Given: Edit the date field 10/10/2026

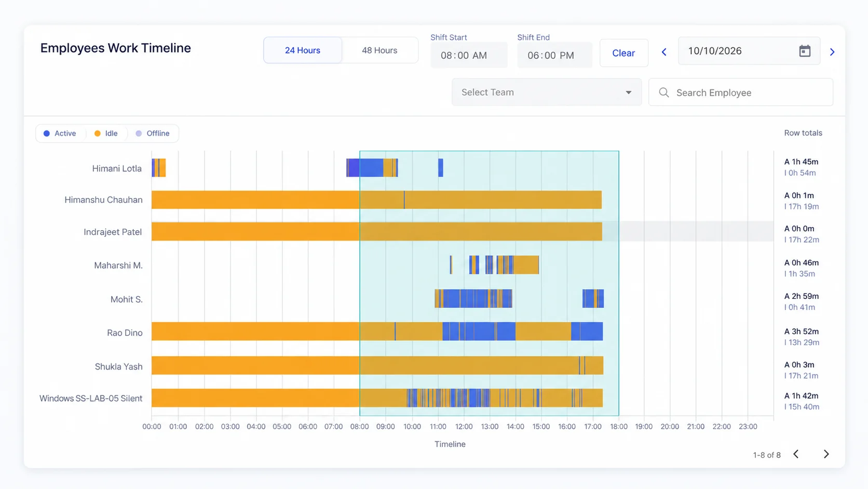Looking at the screenshot, I should [x=749, y=51].
